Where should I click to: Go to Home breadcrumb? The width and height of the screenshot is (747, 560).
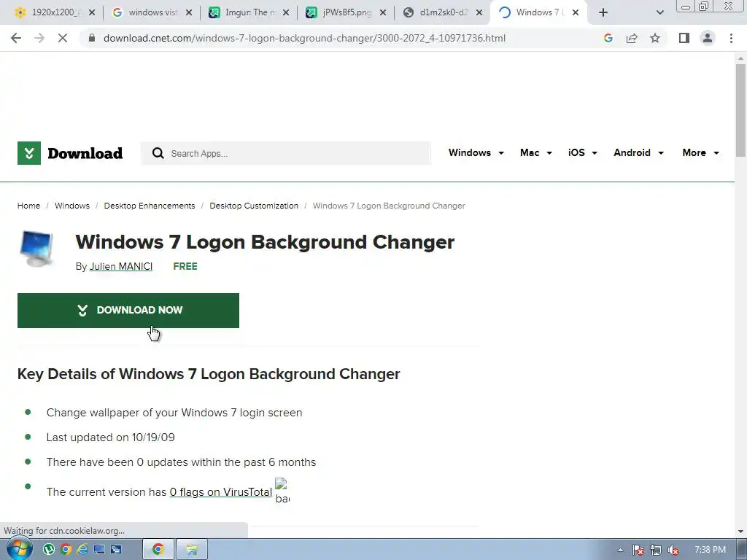pyautogui.click(x=28, y=206)
